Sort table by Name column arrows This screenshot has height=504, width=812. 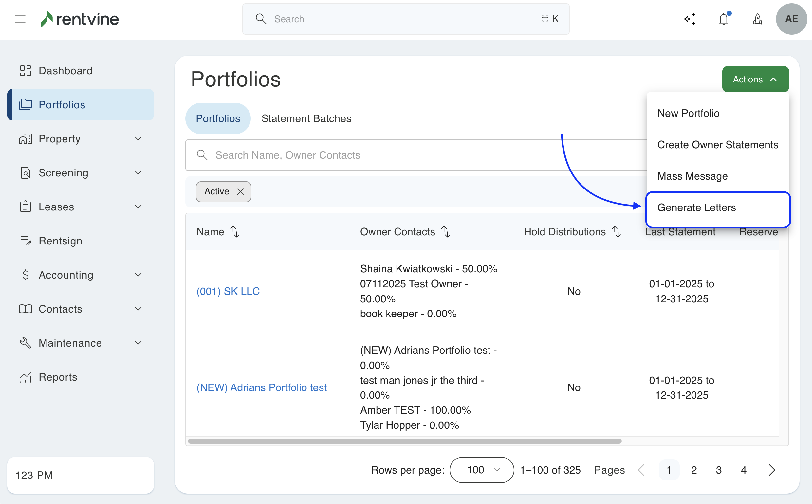[x=235, y=232]
